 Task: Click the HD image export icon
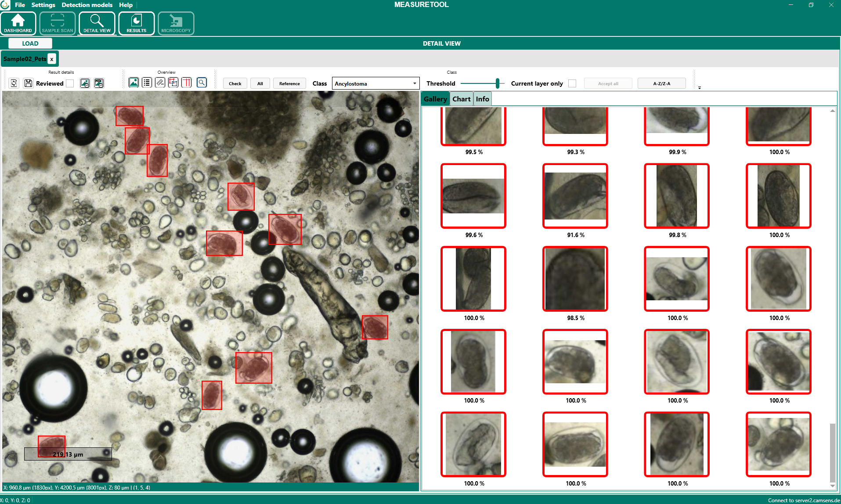99,83
